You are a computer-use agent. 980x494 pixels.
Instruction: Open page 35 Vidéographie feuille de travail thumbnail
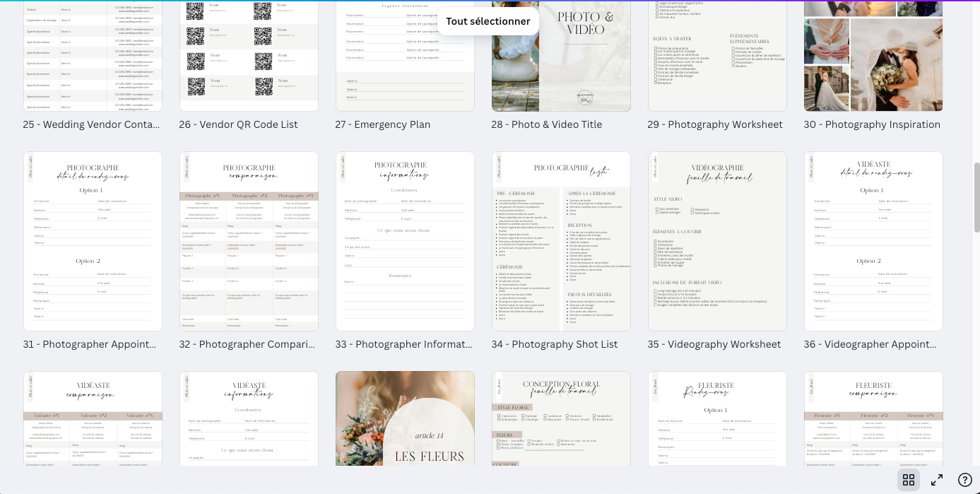pos(717,241)
